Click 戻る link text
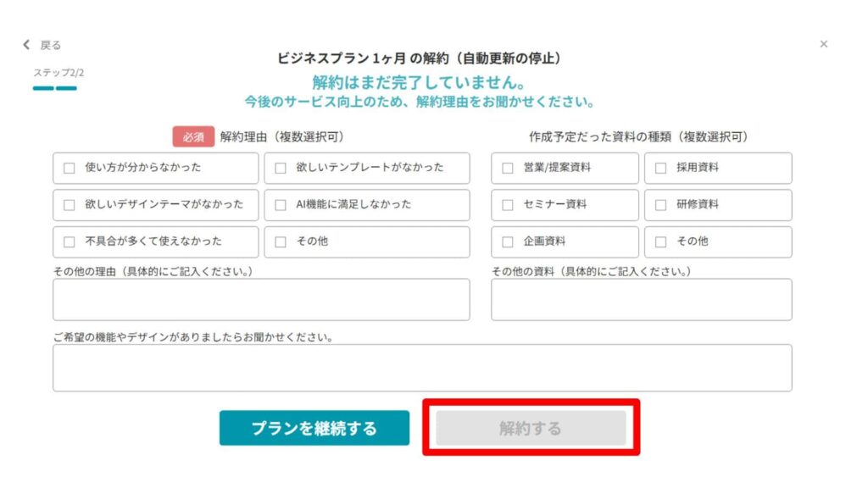This screenshot has height=488, width=868. 51,45
